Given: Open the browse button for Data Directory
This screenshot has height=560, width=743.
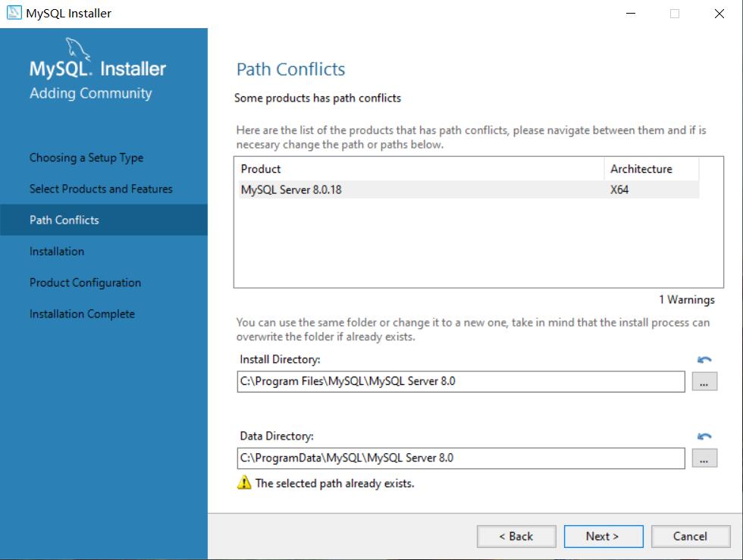Looking at the screenshot, I should pos(704,458).
